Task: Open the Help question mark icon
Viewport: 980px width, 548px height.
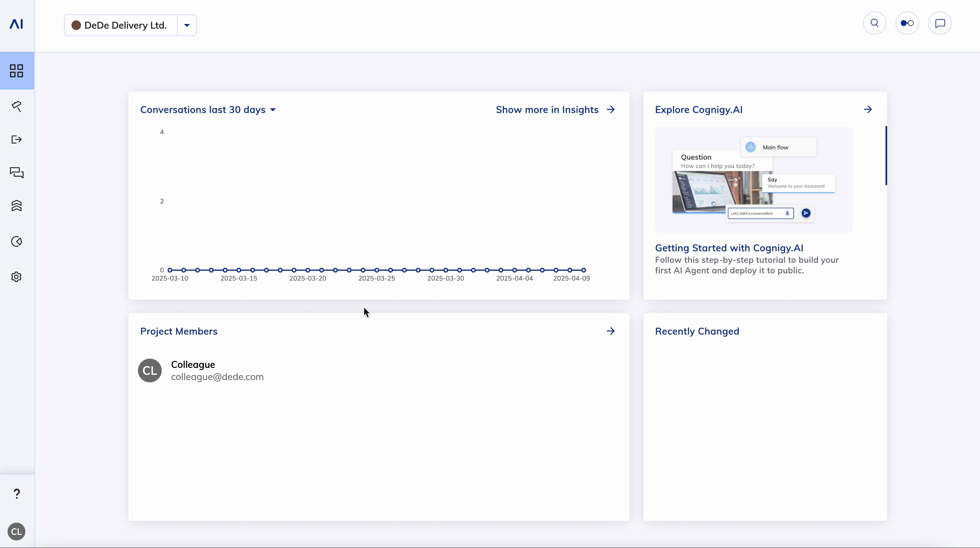Action: [x=17, y=494]
